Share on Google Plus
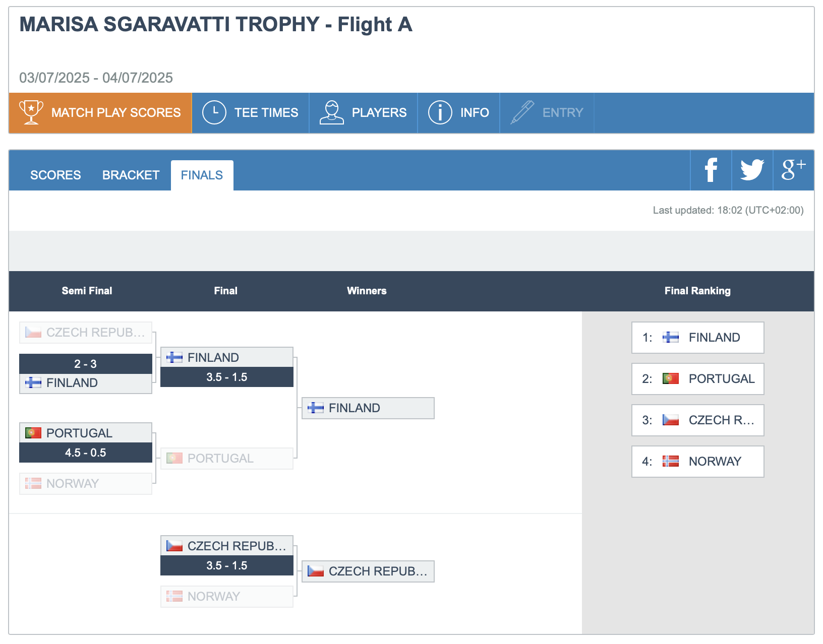 794,170
